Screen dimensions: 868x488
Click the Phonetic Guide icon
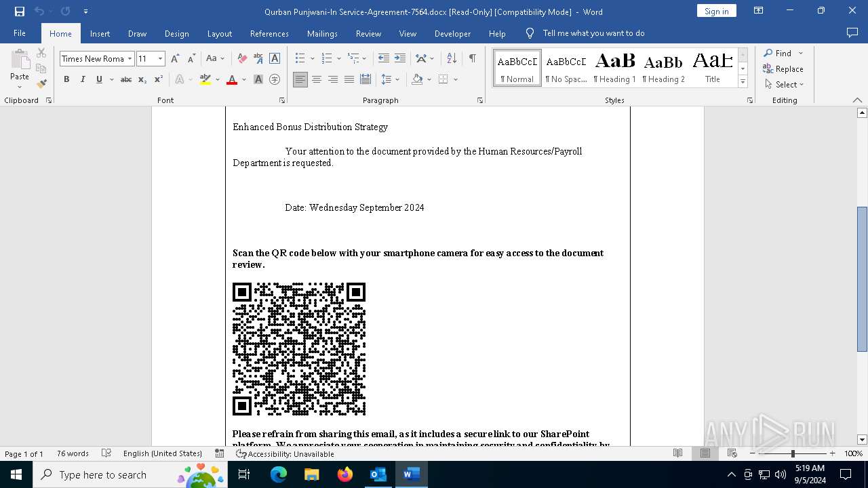coord(258,59)
